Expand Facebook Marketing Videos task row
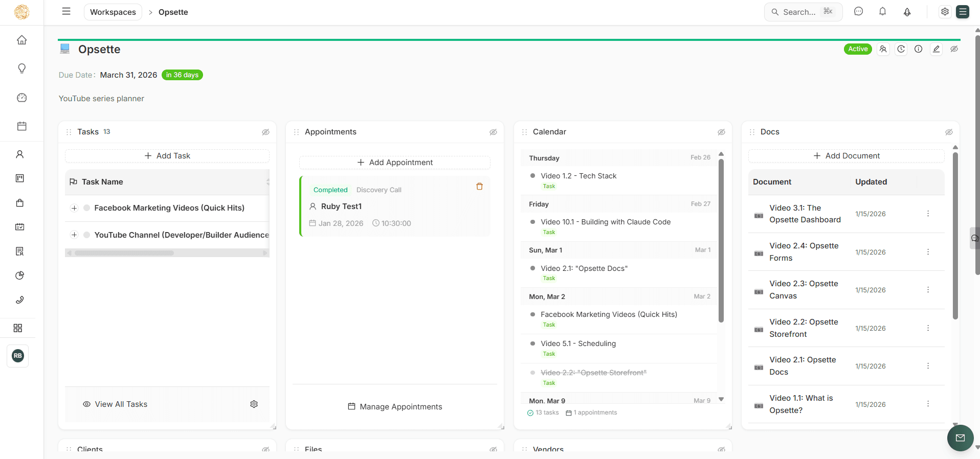980x459 pixels. pos(74,208)
